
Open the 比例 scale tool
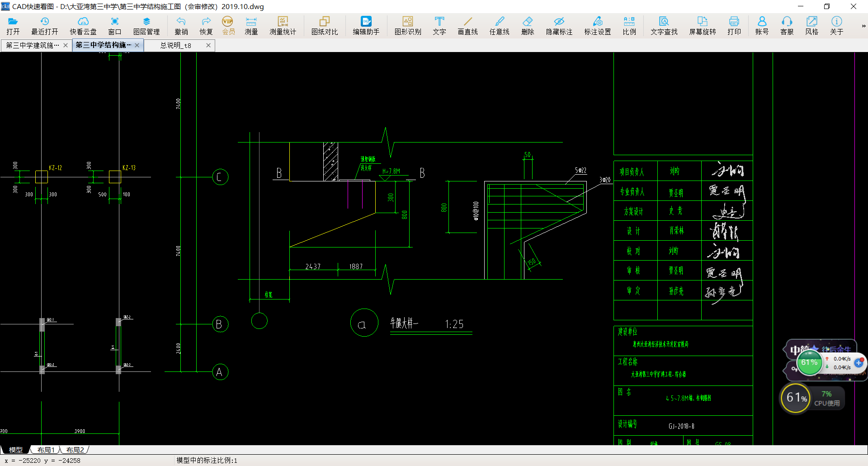tap(629, 26)
